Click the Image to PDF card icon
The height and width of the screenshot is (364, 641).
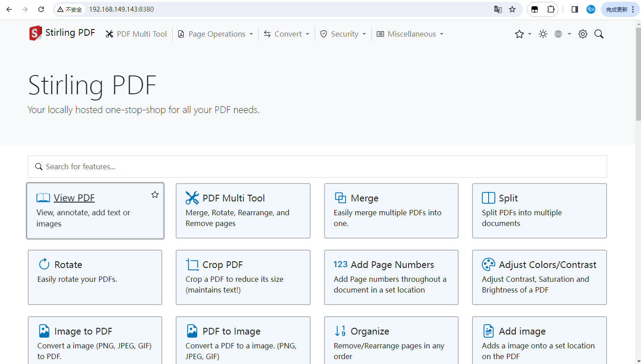coord(44,331)
